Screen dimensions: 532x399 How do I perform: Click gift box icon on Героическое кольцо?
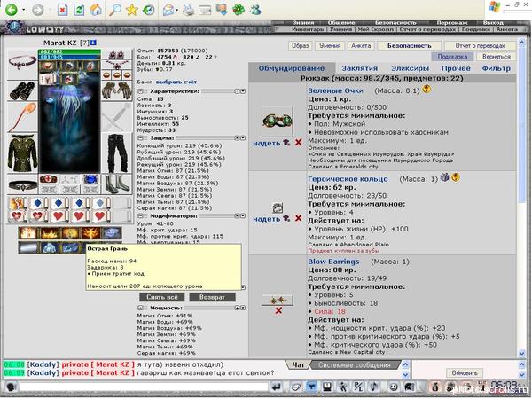tap(444, 177)
